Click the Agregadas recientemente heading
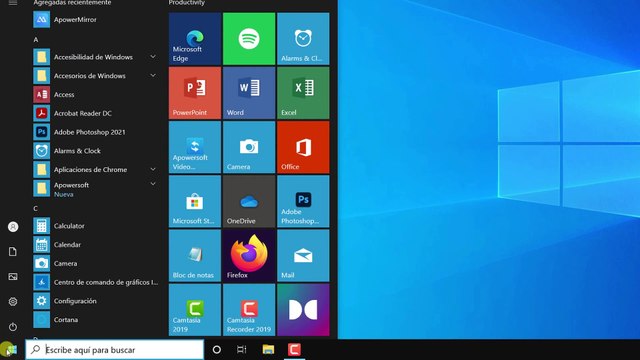This screenshot has width=640, height=360. coord(72,3)
